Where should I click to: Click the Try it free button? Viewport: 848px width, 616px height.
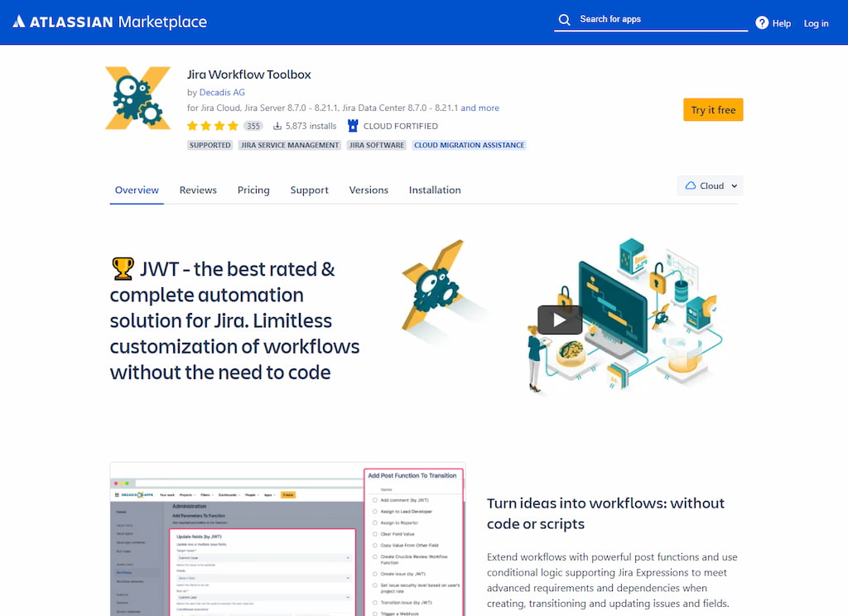click(712, 109)
